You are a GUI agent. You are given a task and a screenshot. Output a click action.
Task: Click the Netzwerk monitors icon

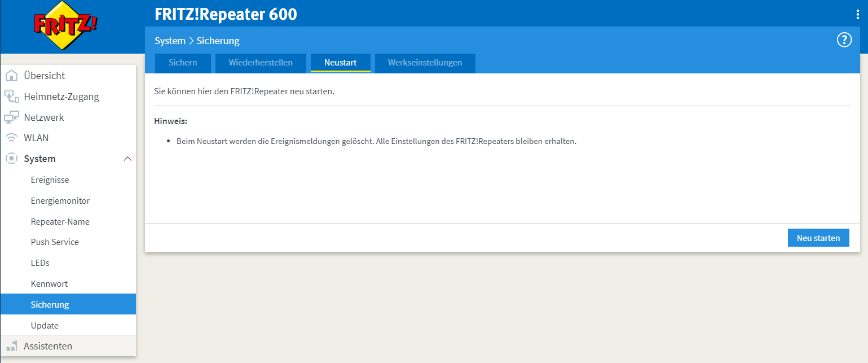(x=11, y=117)
